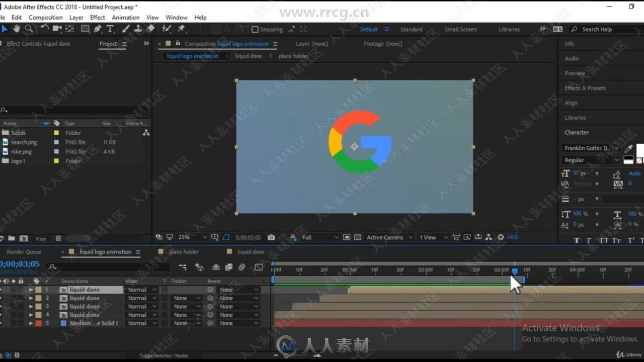Image resolution: width=644 pixels, height=362 pixels.
Task: Open the Franklin Gothic font family dropdown
Action: (591, 148)
